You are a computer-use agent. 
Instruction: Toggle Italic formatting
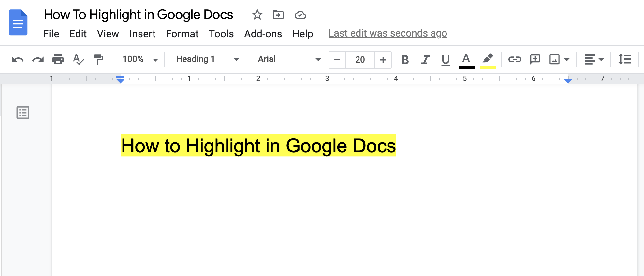[425, 60]
